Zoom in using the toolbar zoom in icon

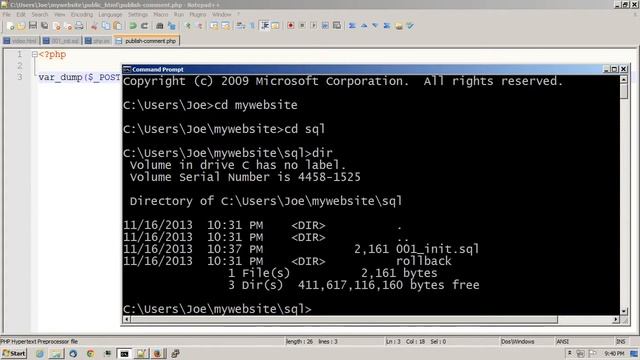coord(188,26)
